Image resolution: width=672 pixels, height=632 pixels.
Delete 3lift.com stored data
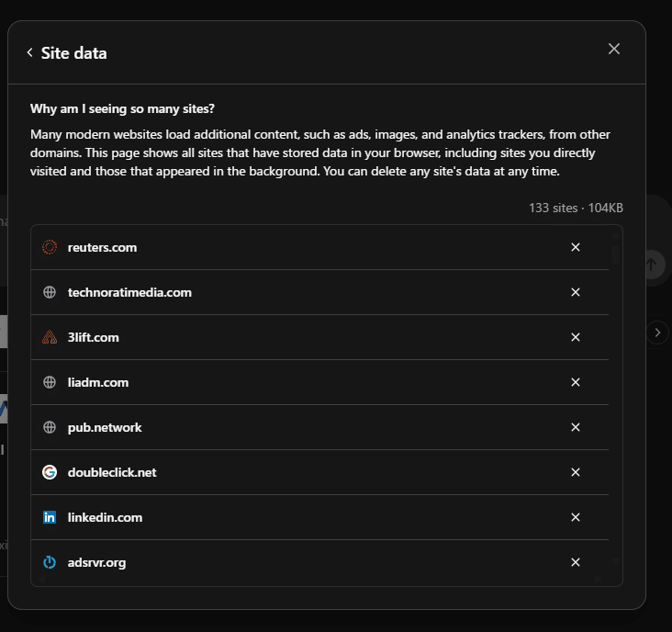click(x=575, y=337)
